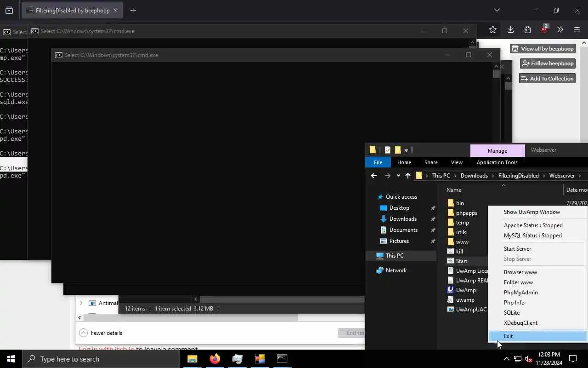The image size is (588, 368).
Task: Open the Firefox extensions puzzle icon
Action: point(527,29)
